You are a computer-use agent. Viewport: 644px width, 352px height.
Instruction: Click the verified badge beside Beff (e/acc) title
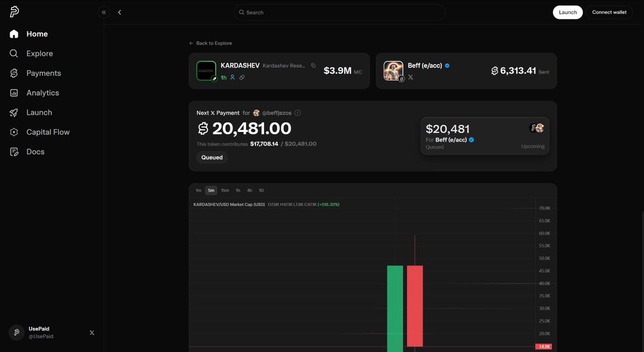pyautogui.click(x=447, y=65)
